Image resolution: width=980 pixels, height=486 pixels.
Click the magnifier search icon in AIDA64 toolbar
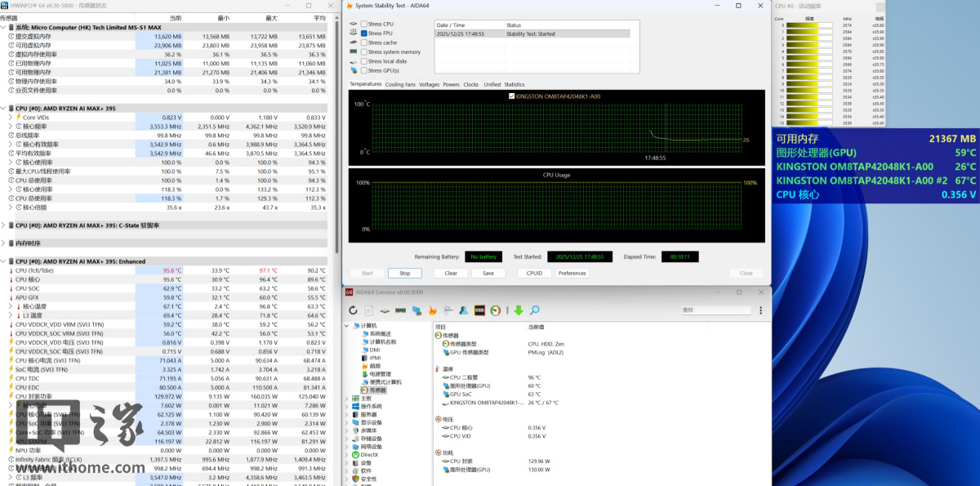(x=535, y=310)
